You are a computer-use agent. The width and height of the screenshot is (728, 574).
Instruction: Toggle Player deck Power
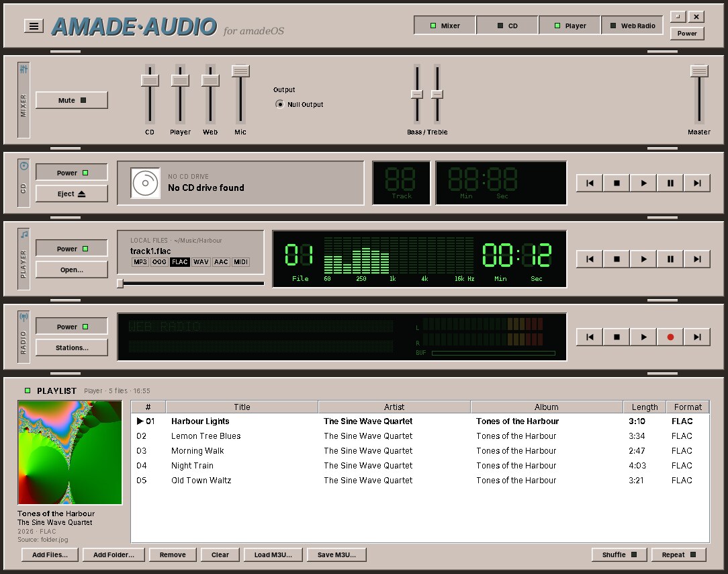pos(71,249)
